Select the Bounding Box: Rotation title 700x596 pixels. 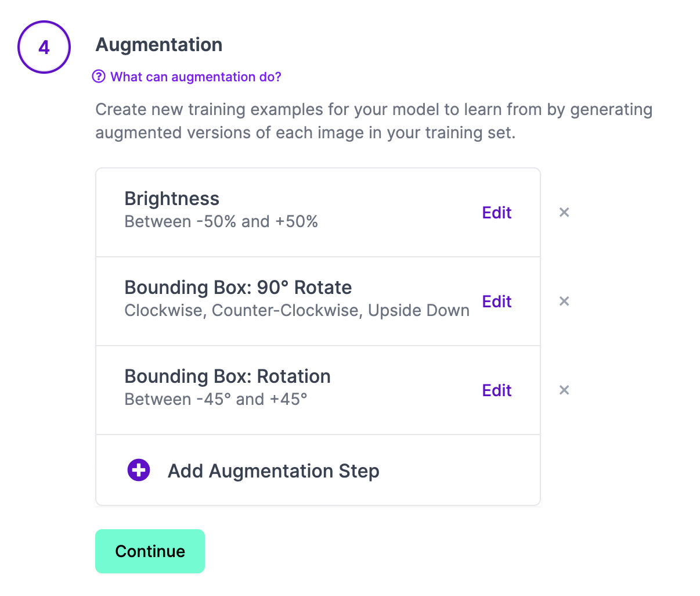click(x=228, y=376)
